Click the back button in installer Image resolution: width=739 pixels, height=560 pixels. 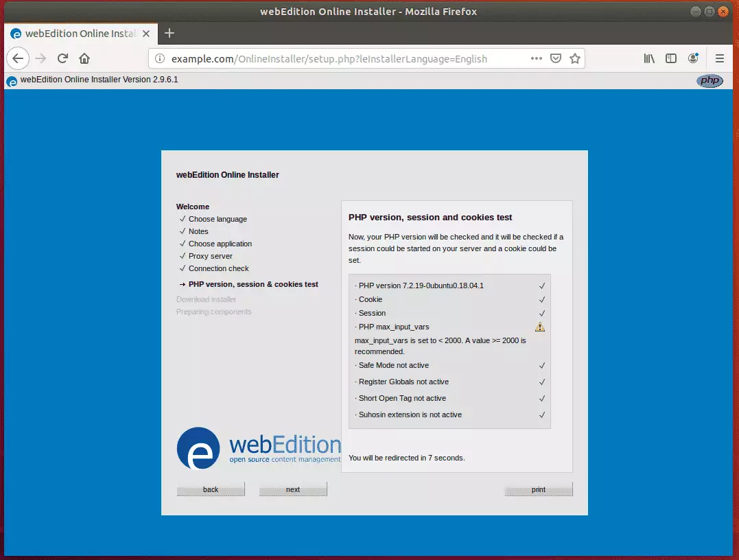pos(211,489)
